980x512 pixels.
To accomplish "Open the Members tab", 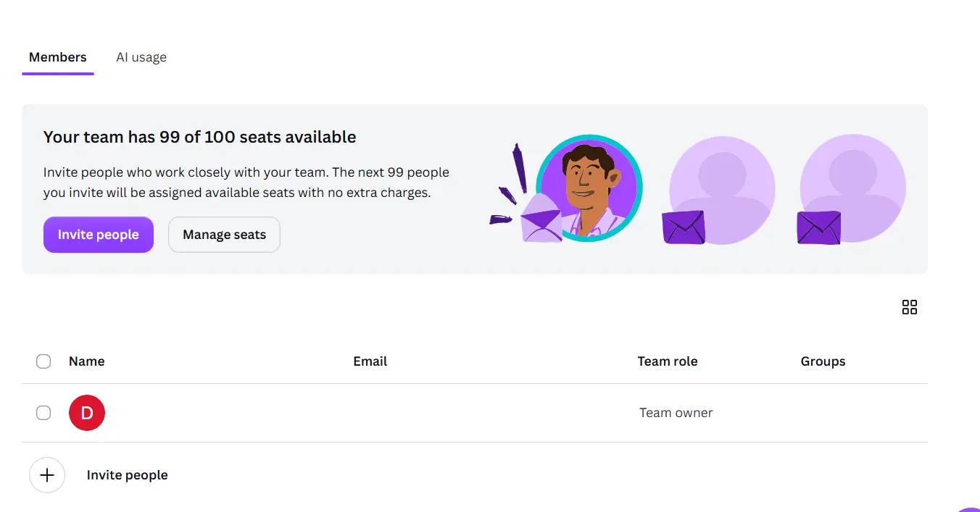I will tap(58, 57).
